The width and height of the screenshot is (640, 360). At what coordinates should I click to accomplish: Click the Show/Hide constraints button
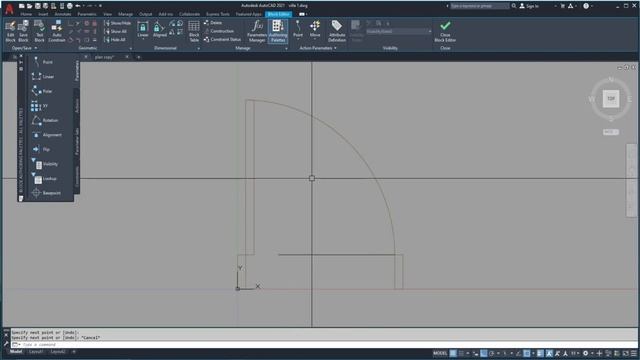(x=118, y=23)
